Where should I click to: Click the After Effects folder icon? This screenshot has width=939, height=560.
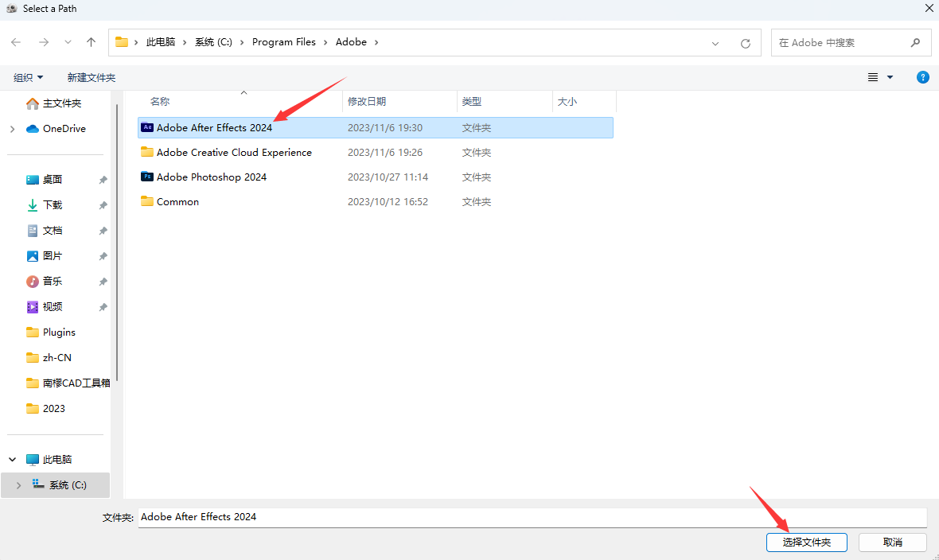point(146,127)
